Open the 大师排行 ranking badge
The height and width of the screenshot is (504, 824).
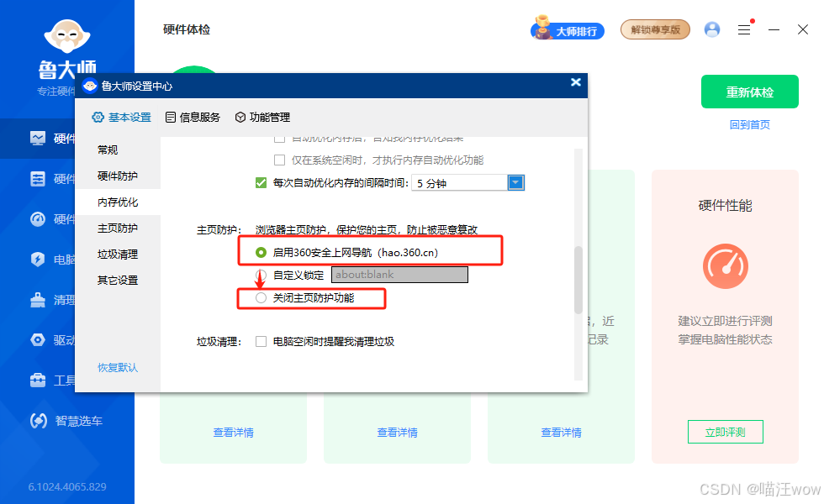point(568,30)
